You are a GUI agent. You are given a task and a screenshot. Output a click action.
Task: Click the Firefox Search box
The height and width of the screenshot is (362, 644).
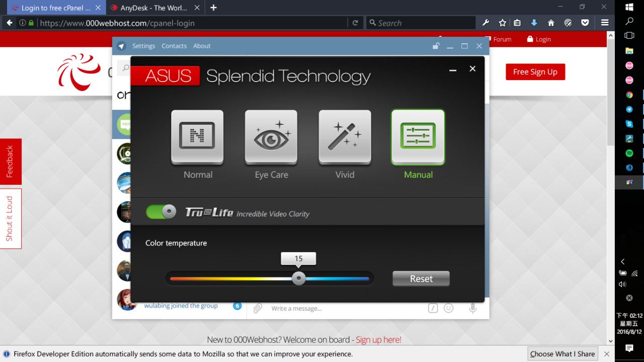point(421,23)
